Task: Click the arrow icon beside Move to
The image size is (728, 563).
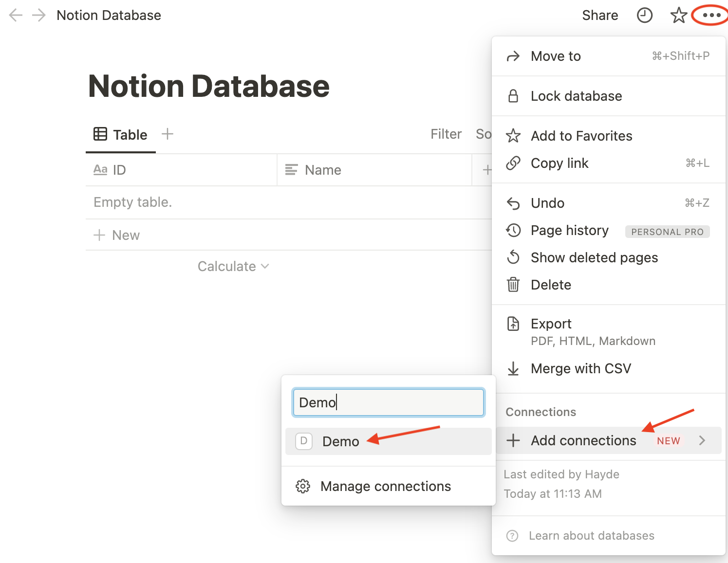Action: [x=513, y=56]
